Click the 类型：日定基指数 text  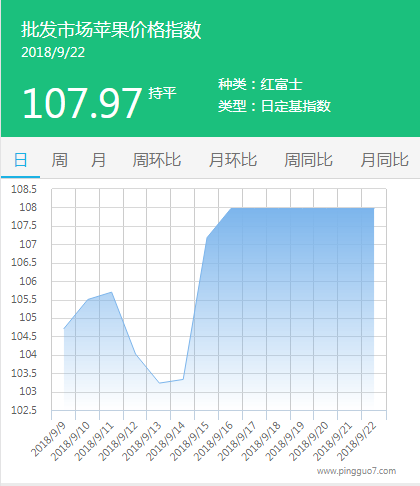point(275,106)
